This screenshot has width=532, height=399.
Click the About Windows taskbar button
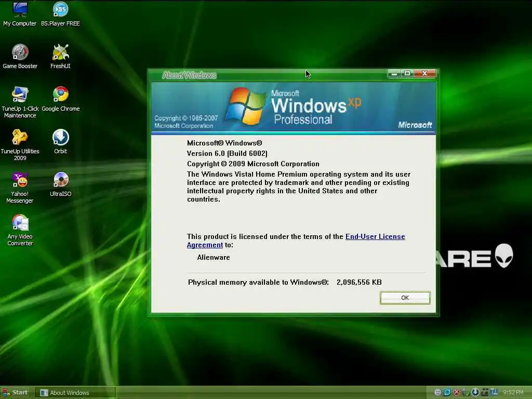pos(75,393)
